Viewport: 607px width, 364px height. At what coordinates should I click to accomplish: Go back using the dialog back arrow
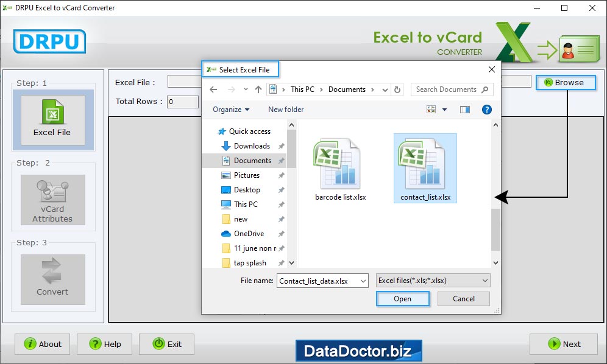pyautogui.click(x=213, y=89)
